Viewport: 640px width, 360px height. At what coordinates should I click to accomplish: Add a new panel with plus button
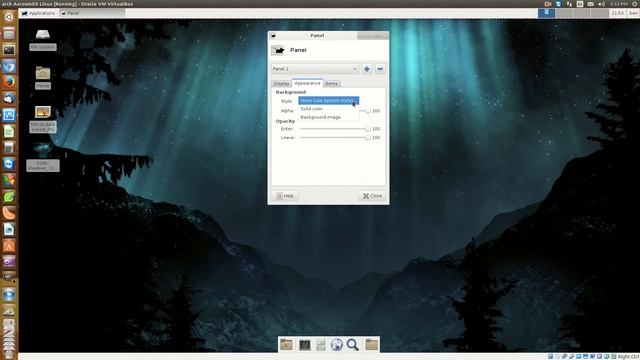(x=367, y=69)
